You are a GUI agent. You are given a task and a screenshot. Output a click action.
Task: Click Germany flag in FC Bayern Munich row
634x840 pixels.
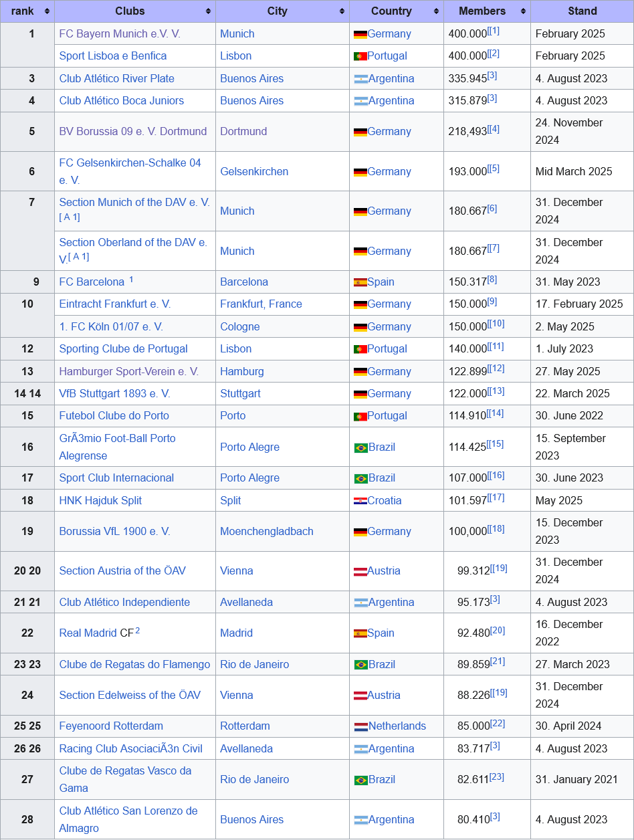click(x=360, y=34)
